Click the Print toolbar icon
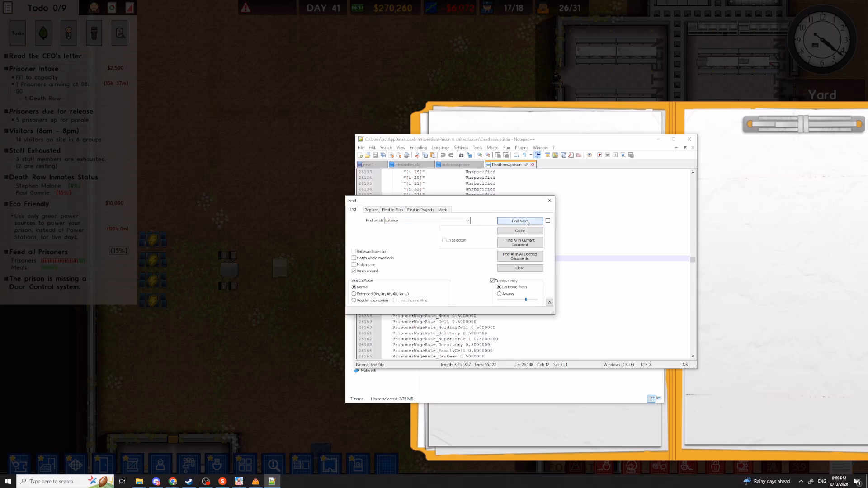This screenshot has width=868, height=488. click(x=406, y=155)
